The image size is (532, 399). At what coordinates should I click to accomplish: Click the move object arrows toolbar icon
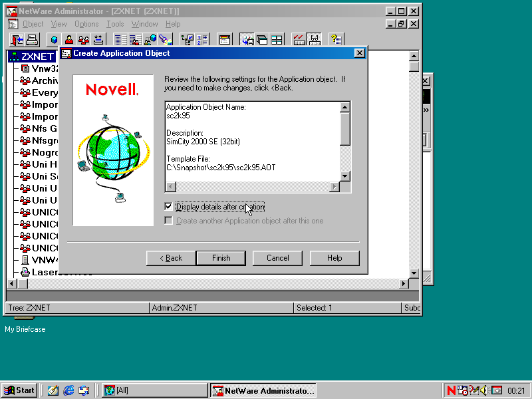click(x=98, y=40)
